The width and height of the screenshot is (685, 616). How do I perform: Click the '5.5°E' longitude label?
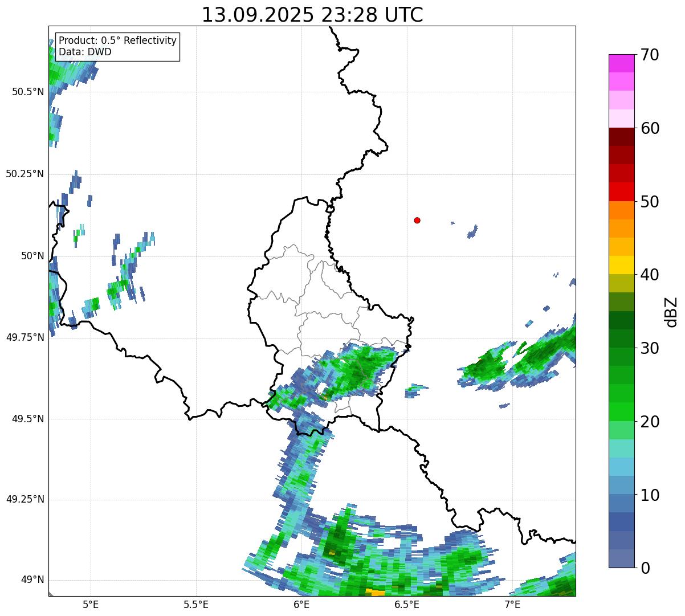point(196,605)
